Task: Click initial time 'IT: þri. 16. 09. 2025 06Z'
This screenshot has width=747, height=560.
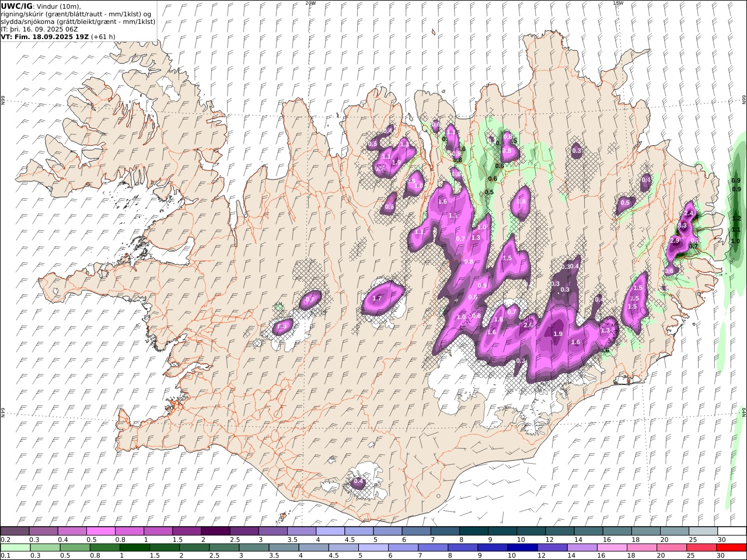Action: (x=40, y=29)
